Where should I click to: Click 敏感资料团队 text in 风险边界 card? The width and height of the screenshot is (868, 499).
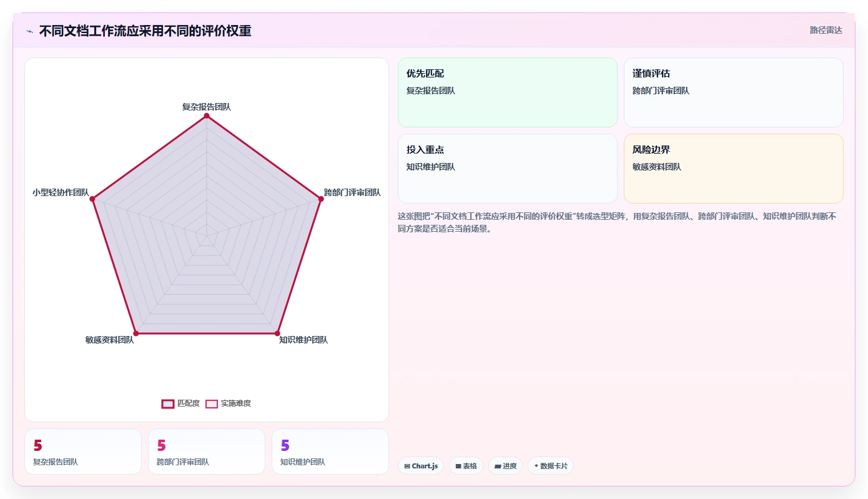[x=657, y=167]
